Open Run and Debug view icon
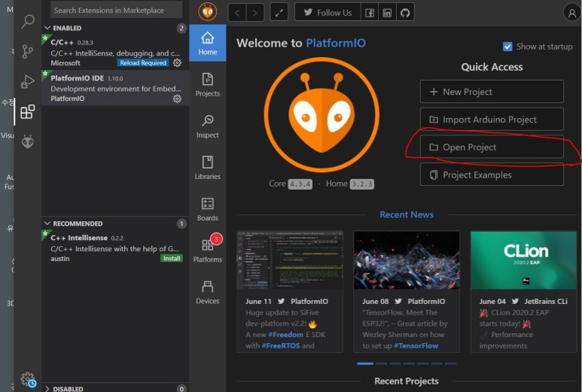The width and height of the screenshot is (582, 392). (x=27, y=81)
